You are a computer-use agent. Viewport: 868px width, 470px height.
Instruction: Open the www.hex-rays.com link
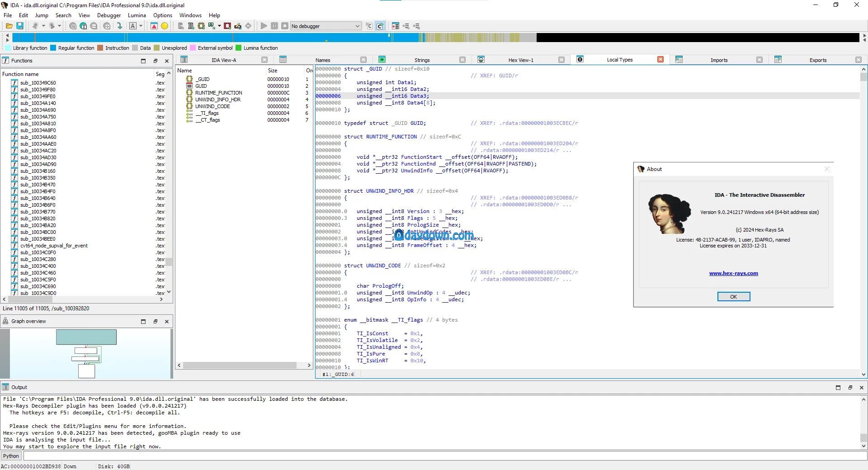pyautogui.click(x=733, y=273)
